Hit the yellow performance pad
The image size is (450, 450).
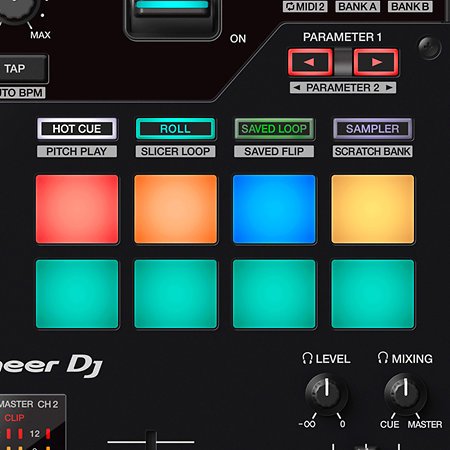click(x=373, y=209)
